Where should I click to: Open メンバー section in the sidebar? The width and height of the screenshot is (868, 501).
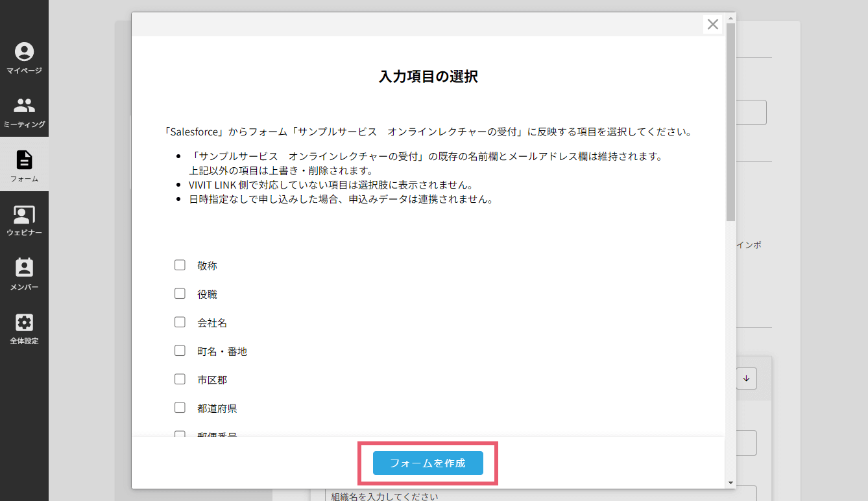pos(24,275)
